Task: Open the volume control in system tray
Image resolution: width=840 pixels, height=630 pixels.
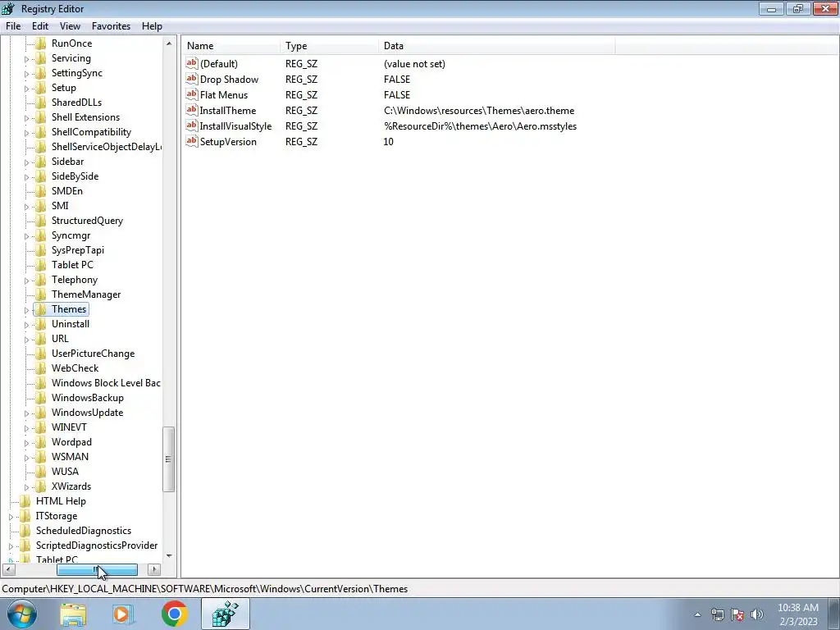Action: pyautogui.click(x=756, y=614)
